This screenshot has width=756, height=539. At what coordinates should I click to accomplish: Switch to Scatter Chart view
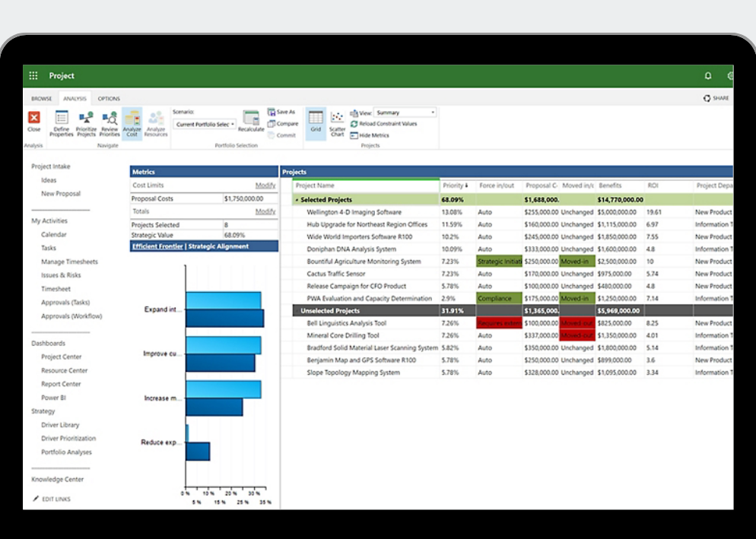click(x=337, y=123)
